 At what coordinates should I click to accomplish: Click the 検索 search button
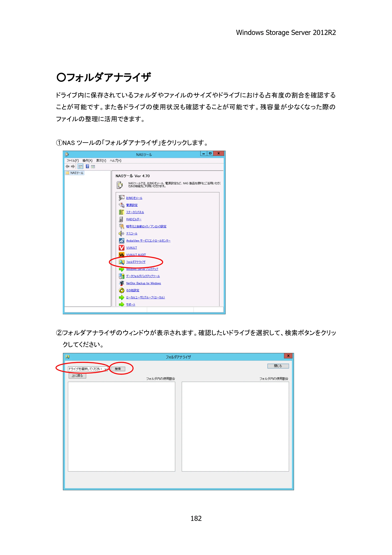[118, 369]
